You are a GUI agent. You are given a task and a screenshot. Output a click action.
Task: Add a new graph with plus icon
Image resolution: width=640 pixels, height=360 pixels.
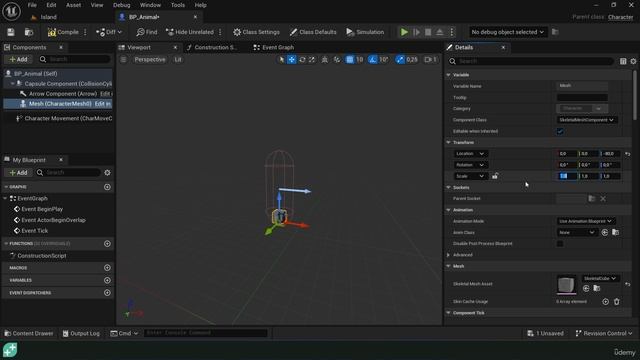(107, 187)
